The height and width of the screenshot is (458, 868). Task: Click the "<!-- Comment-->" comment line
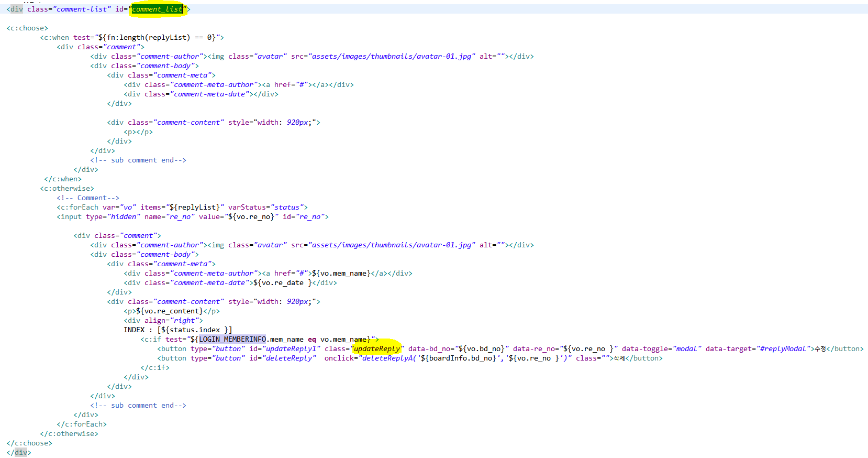(88, 198)
